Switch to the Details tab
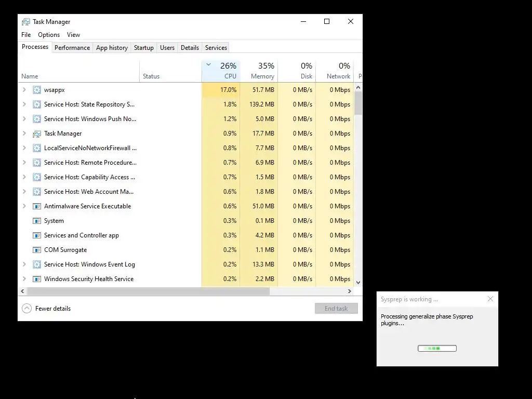 [x=190, y=48]
